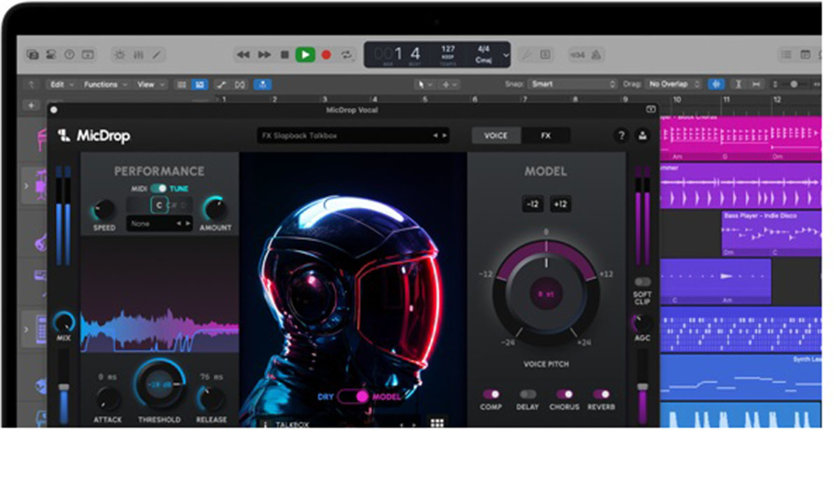The width and height of the screenshot is (840, 504).
Task: Click horizontal auto zoom icon
Action: [756, 84]
